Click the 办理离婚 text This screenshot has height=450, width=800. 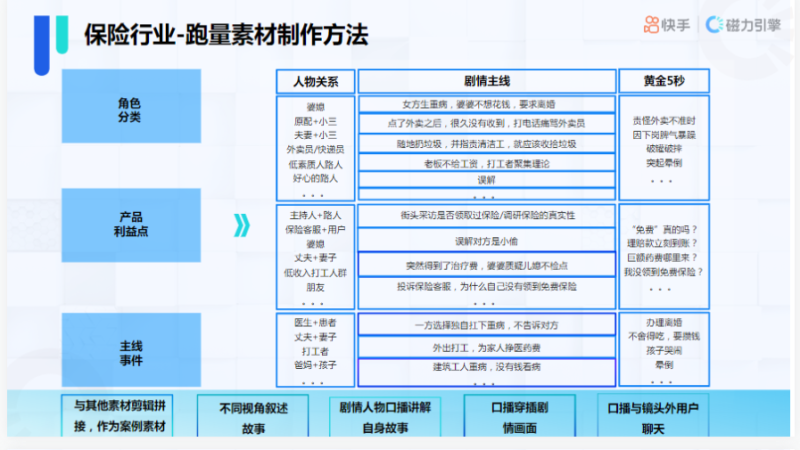click(x=664, y=322)
